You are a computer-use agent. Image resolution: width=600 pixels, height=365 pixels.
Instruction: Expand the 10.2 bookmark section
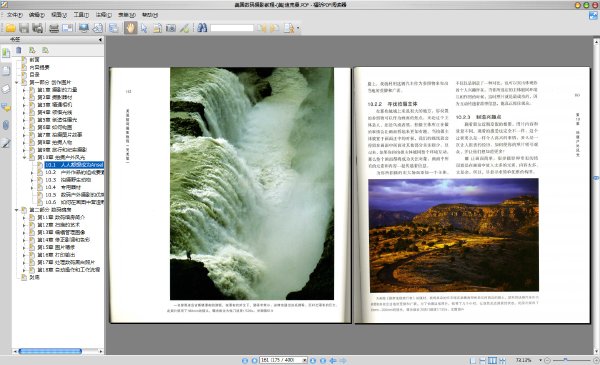32,173
